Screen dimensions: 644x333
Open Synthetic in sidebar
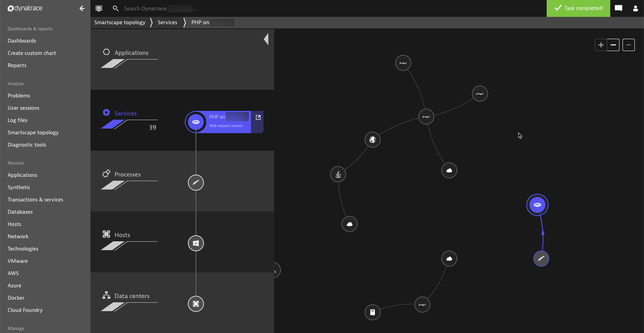pyautogui.click(x=19, y=187)
